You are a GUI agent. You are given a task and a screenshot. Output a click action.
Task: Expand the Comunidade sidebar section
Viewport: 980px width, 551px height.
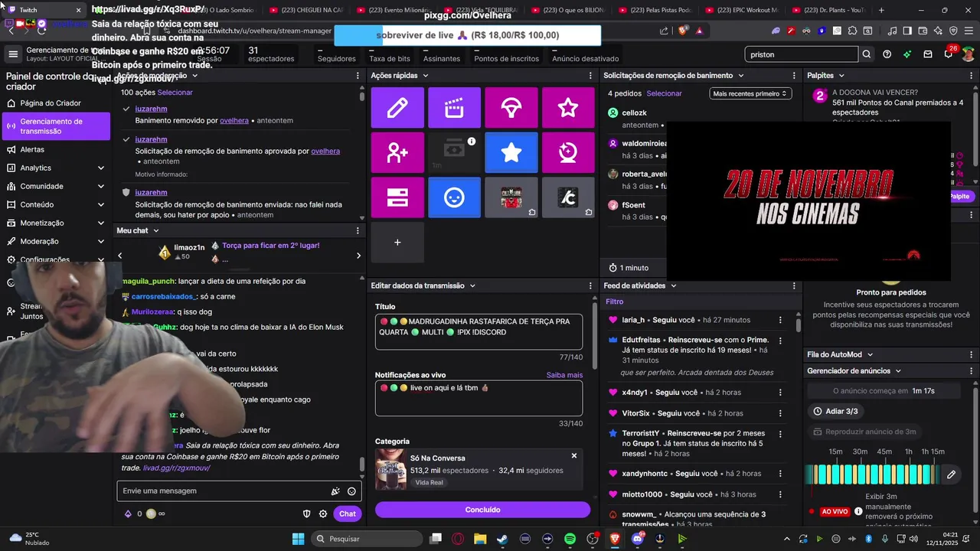(x=101, y=186)
